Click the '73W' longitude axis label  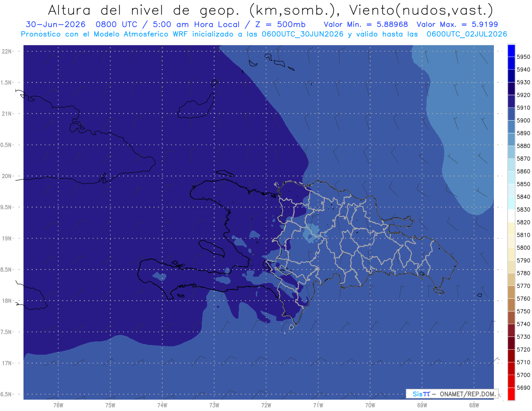[214, 405]
